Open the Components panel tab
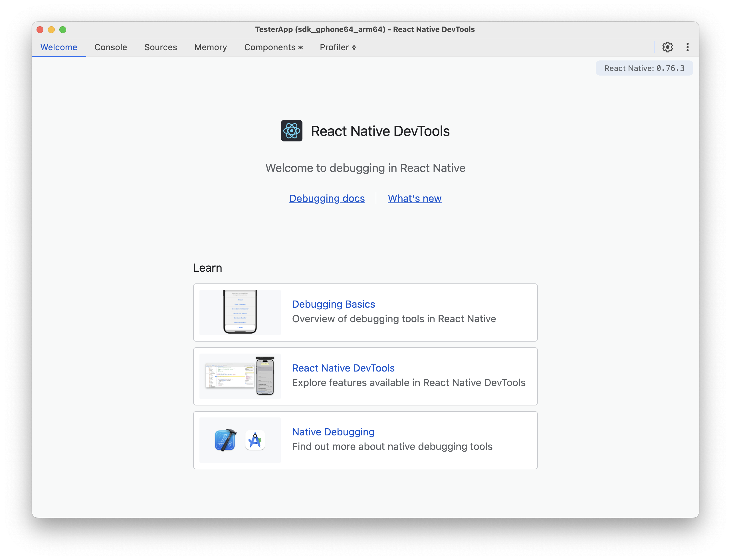 coord(270,47)
